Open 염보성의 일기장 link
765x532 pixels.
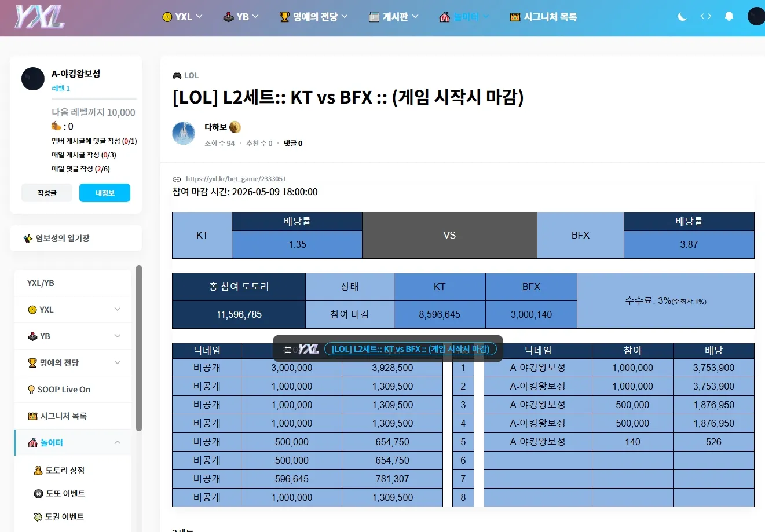[63, 238]
